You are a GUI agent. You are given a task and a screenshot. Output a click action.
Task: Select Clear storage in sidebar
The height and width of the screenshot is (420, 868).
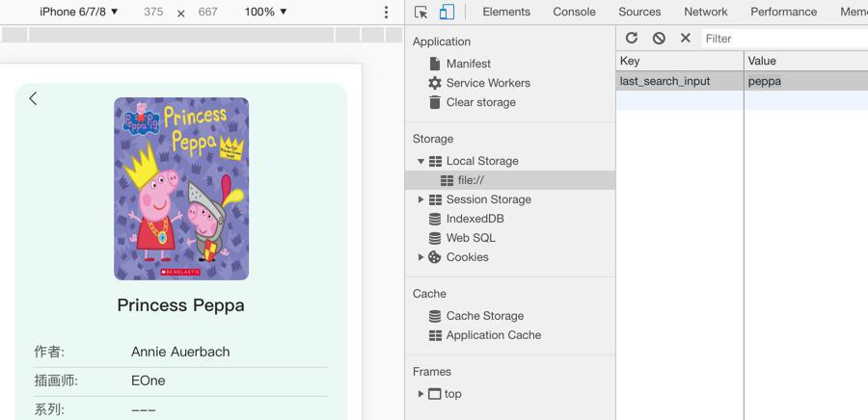481,102
